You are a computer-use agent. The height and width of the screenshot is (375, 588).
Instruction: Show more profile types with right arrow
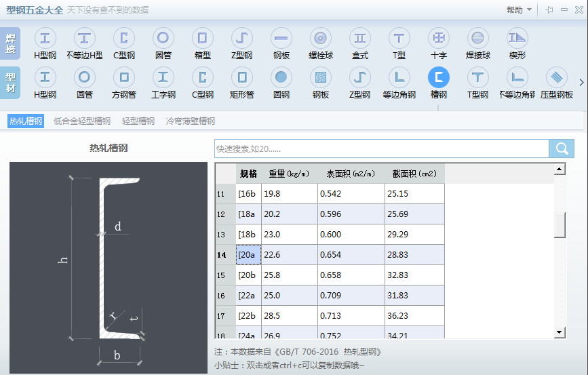[x=581, y=83]
